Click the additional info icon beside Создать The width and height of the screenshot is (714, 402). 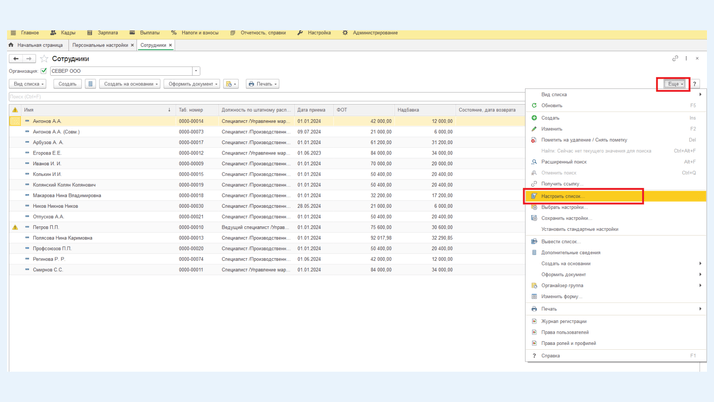[90, 84]
